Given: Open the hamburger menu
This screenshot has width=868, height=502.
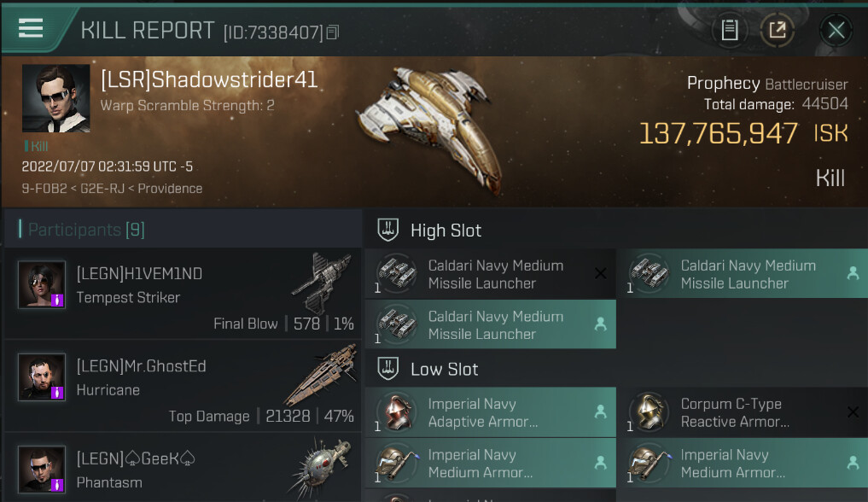Looking at the screenshot, I should click(x=31, y=28).
